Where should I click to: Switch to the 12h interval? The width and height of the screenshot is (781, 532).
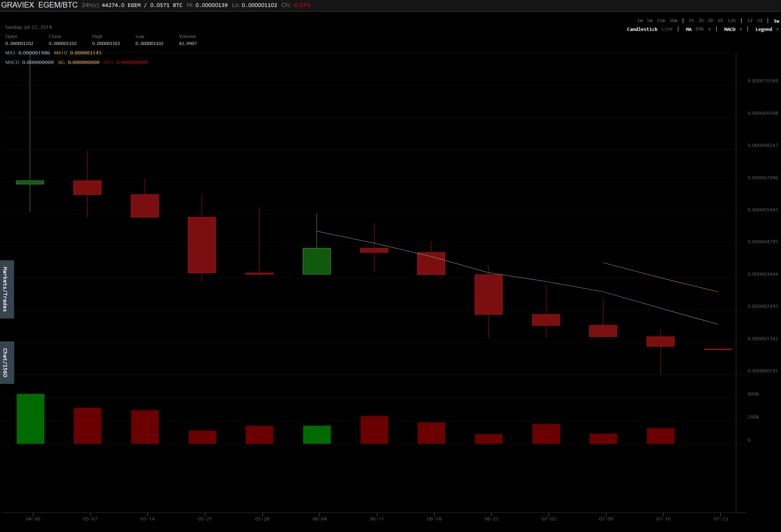pyautogui.click(x=731, y=20)
